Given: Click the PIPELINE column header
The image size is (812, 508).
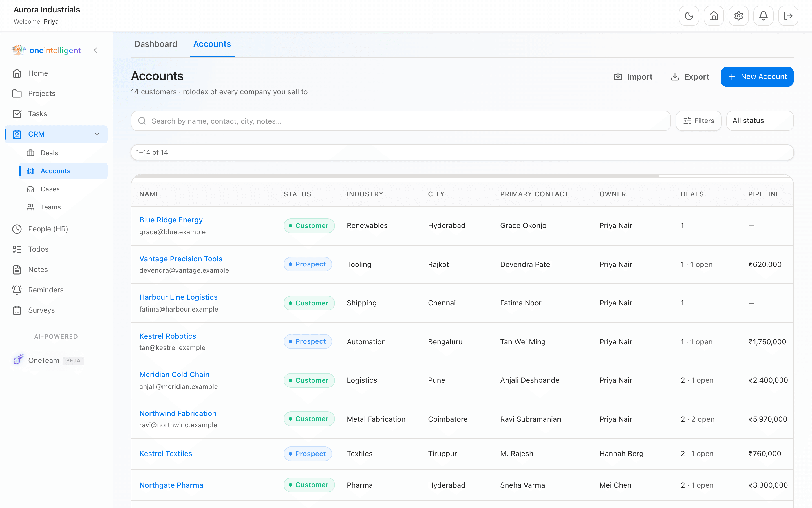Looking at the screenshot, I should click(764, 194).
